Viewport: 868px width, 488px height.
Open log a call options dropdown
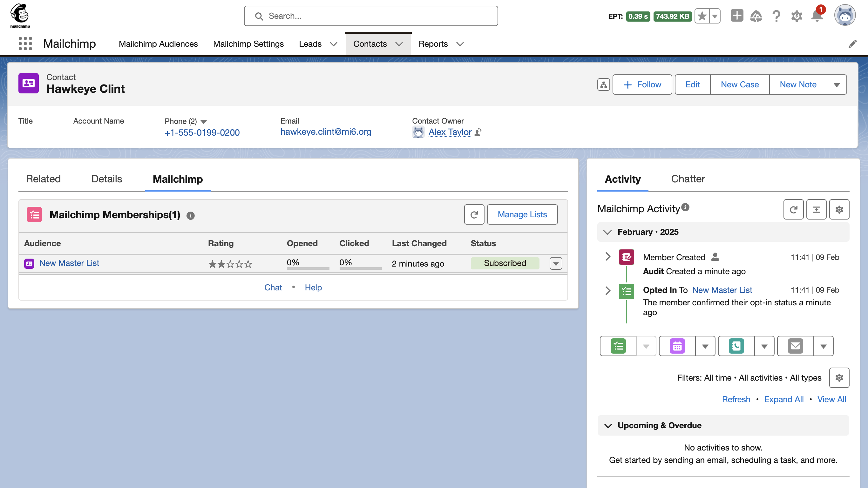764,346
